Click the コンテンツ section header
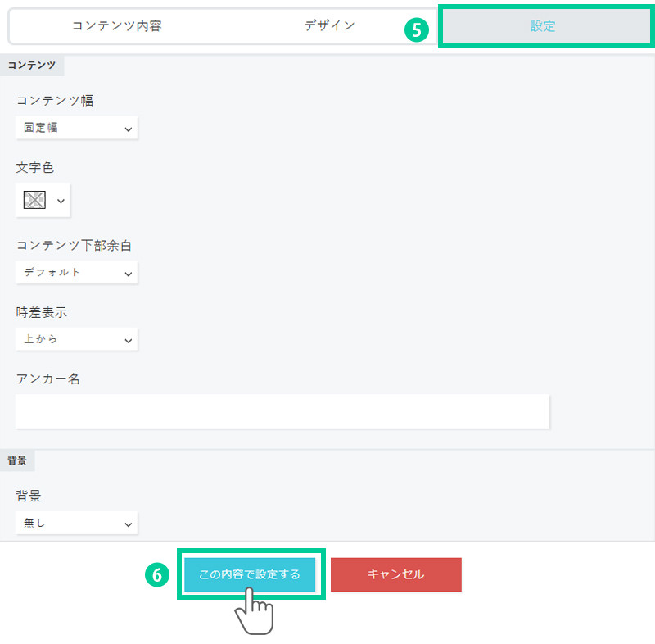The height and width of the screenshot is (644, 655). click(x=32, y=66)
